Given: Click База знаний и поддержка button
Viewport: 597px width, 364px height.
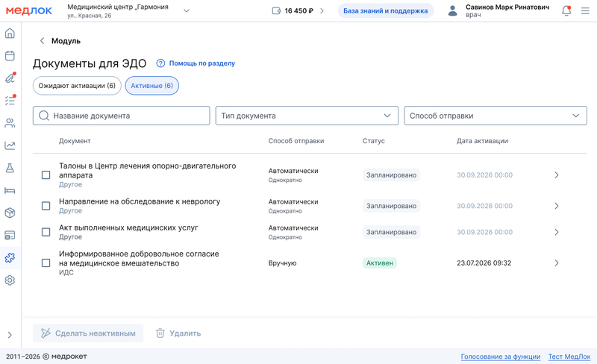Looking at the screenshot, I should [x=385, y=10].
